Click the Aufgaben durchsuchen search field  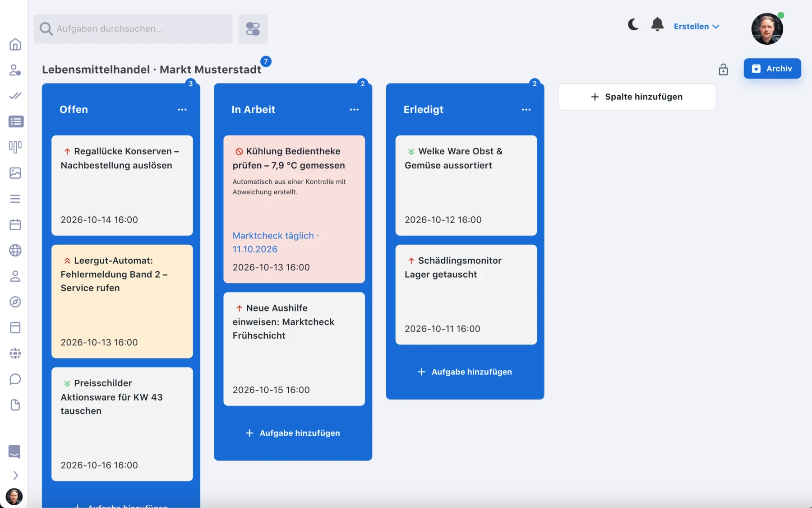[x=133, y=29]
